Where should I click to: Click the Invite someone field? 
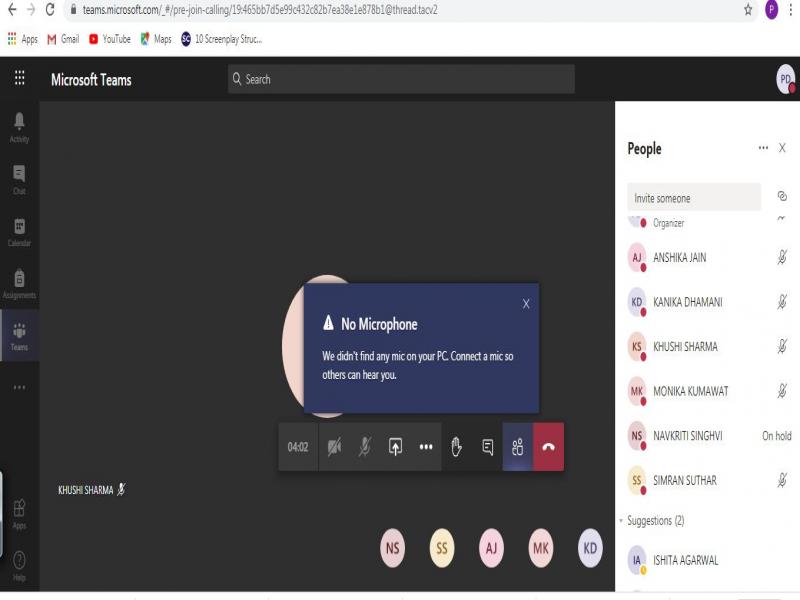pyautogui.click(x=693, y=198)
